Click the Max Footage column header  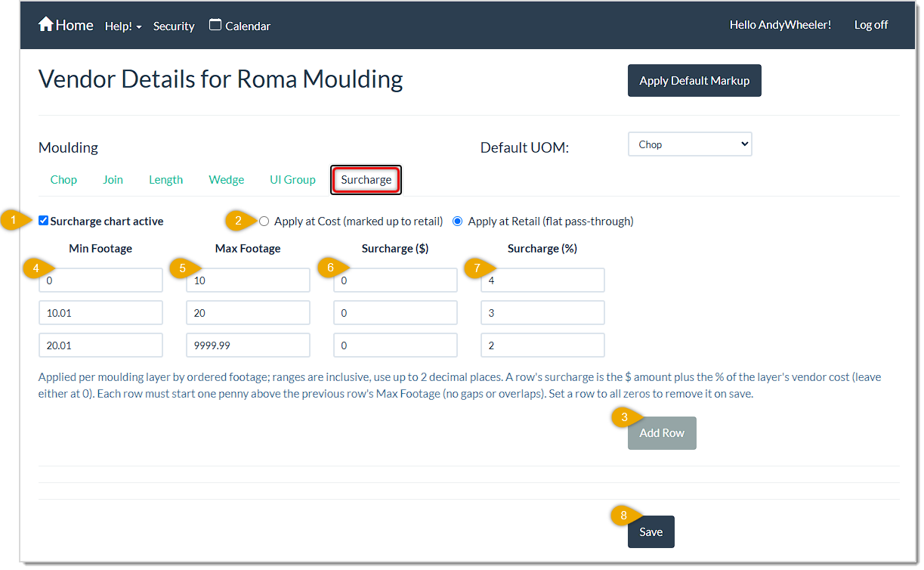pos(248,249)
